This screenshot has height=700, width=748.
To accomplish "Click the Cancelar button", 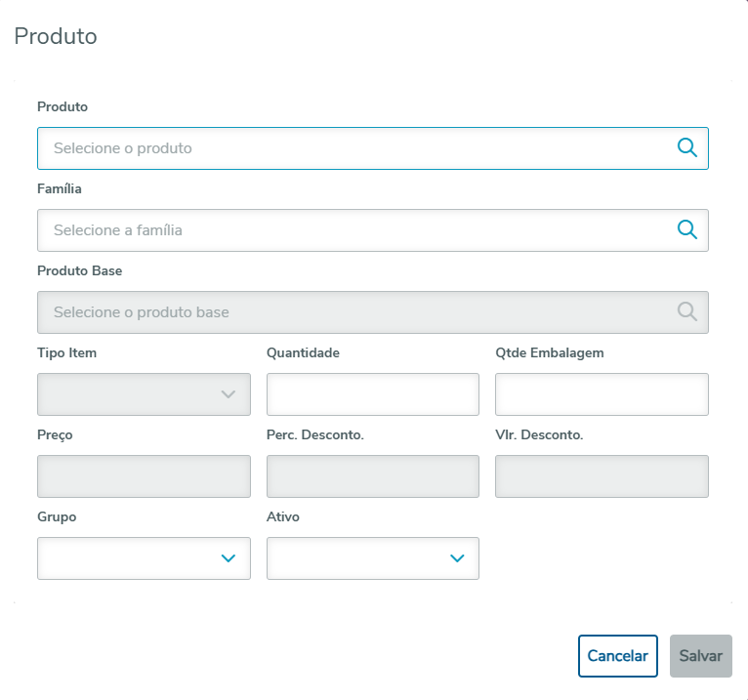I will 617,656.
